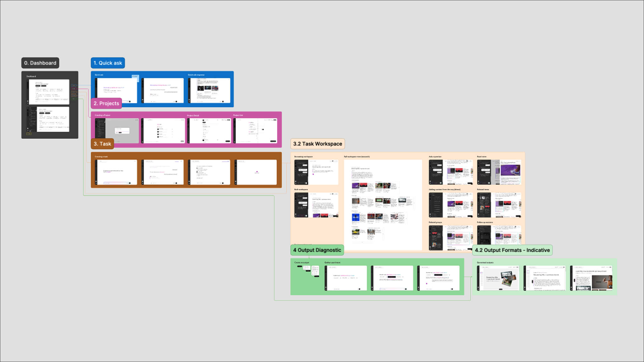Screen dimensions: 644x362
Task: Open the first 'Gather user intent' frame
Action: pos(346,278)
